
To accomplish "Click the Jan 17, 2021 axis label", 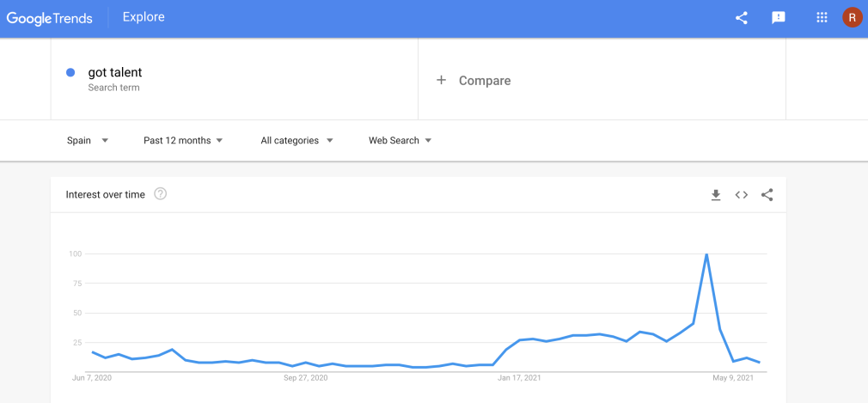I will [519, 379].
